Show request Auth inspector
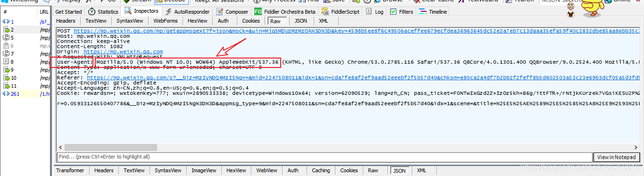 tap(223, 21)
